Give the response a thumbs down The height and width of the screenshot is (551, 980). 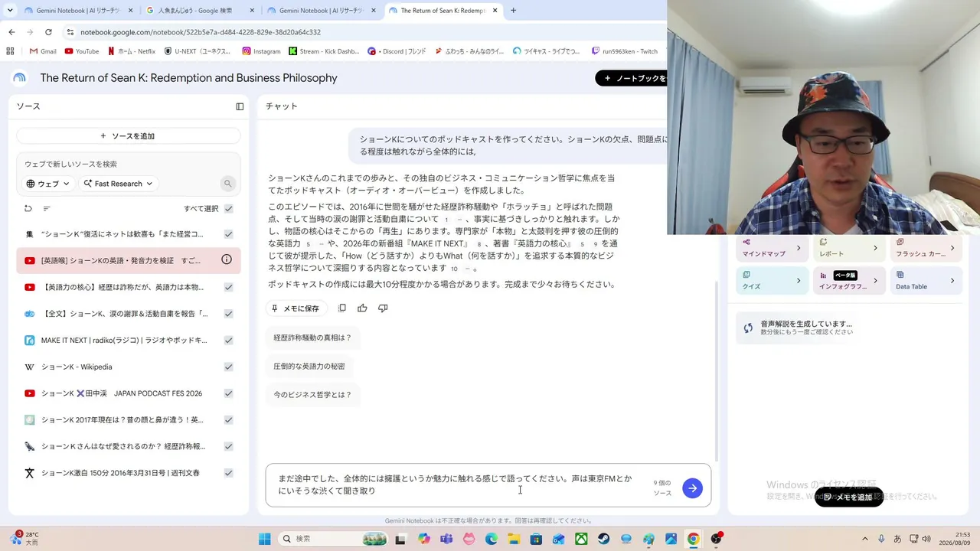pos(383,308)
